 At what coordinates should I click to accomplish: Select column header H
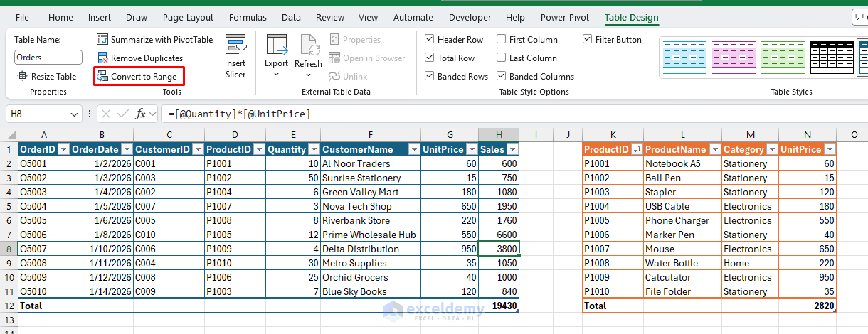499,135
